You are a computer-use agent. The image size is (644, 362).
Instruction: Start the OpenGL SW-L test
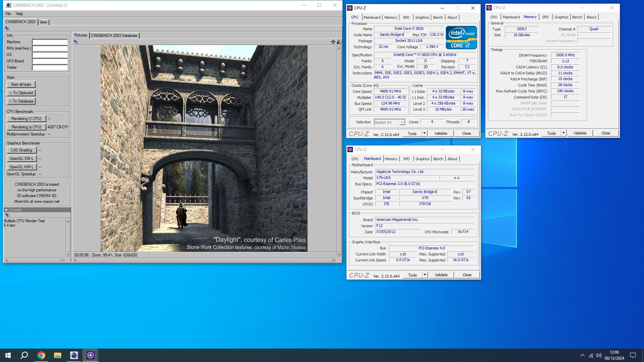click(21, 159)
